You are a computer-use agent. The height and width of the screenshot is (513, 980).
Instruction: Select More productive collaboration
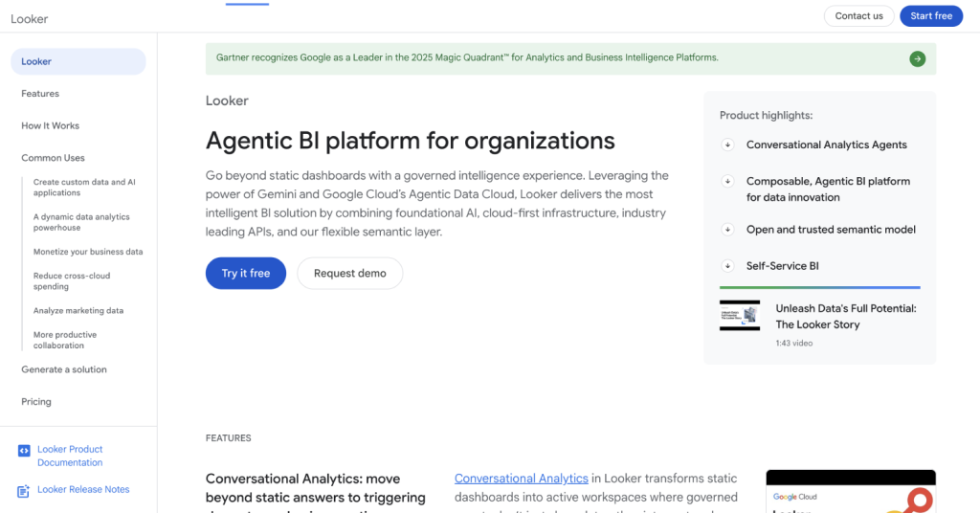[x=65, y=340]
